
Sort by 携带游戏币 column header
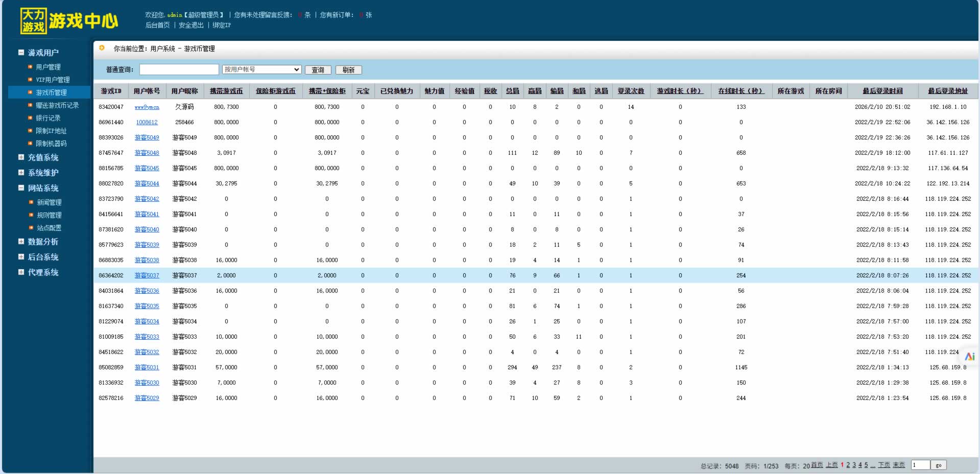click(226, 91)
